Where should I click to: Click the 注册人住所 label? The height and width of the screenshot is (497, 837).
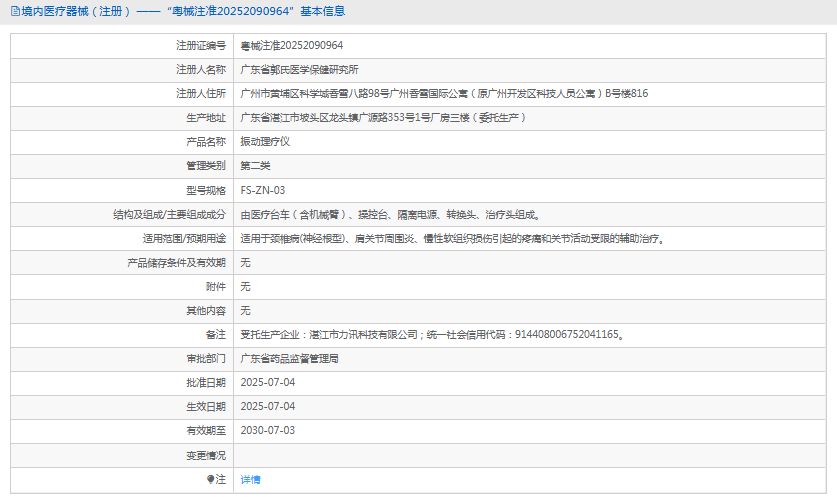[x=201, y=93]
